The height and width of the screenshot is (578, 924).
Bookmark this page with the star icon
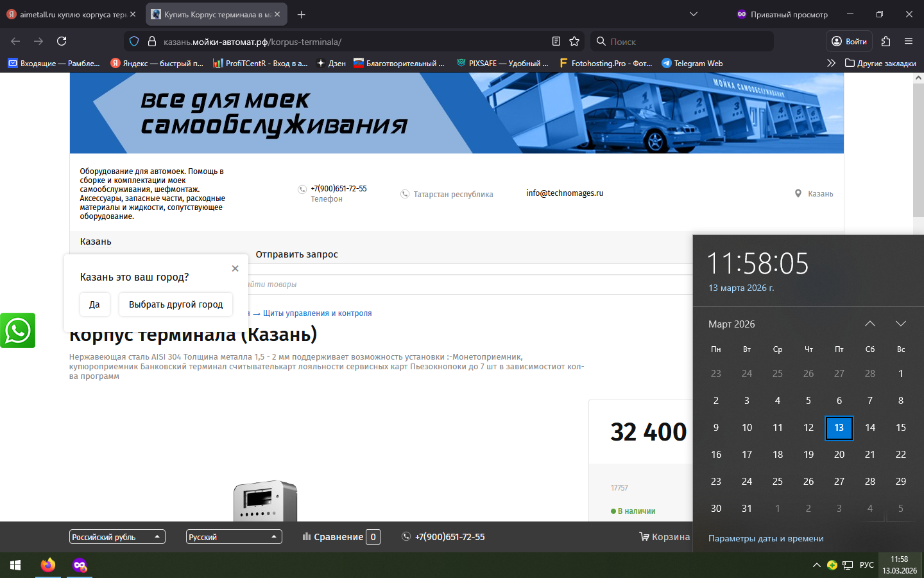point(574,41)
